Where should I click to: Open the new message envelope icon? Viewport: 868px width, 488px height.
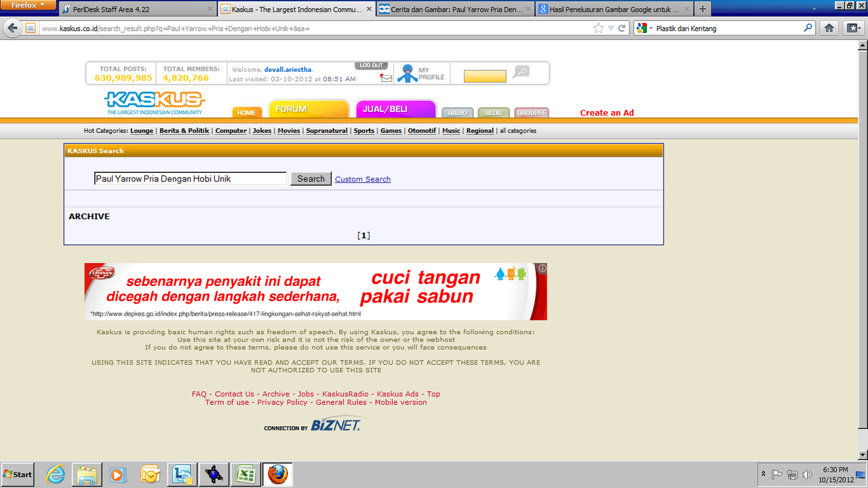coord(385,78)
